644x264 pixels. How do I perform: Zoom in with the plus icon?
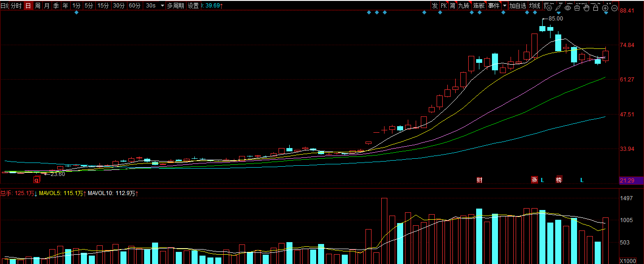[605, 8]
